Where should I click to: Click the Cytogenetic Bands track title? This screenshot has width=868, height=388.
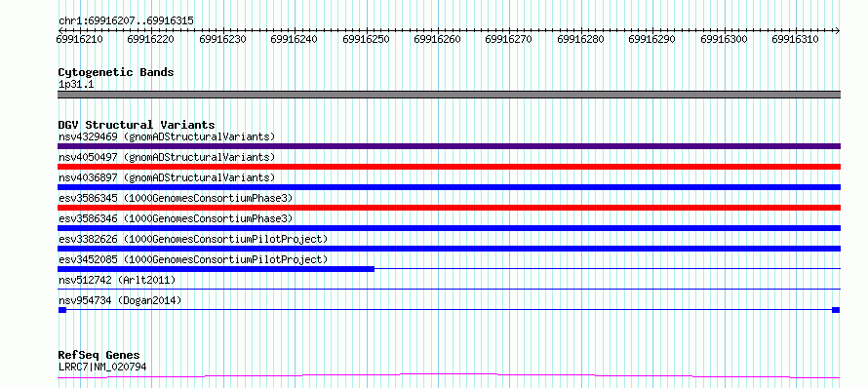116,72
